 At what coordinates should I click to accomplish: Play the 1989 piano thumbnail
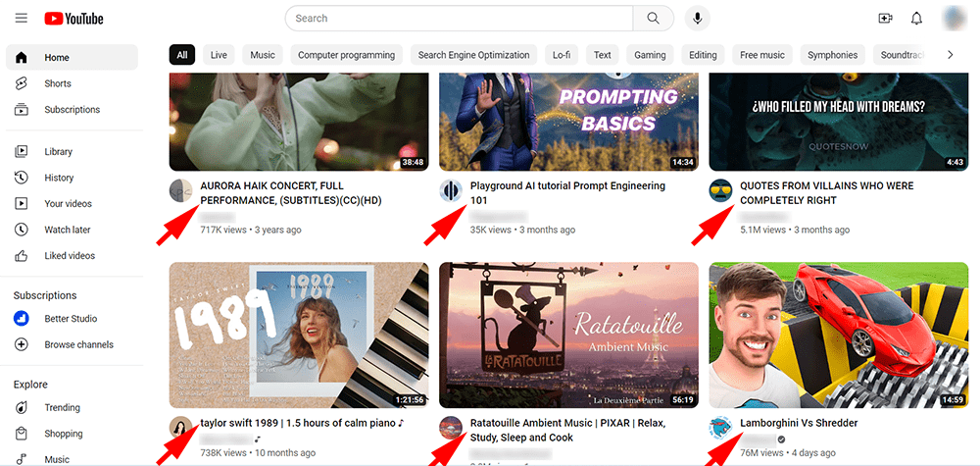click(299, 336)
